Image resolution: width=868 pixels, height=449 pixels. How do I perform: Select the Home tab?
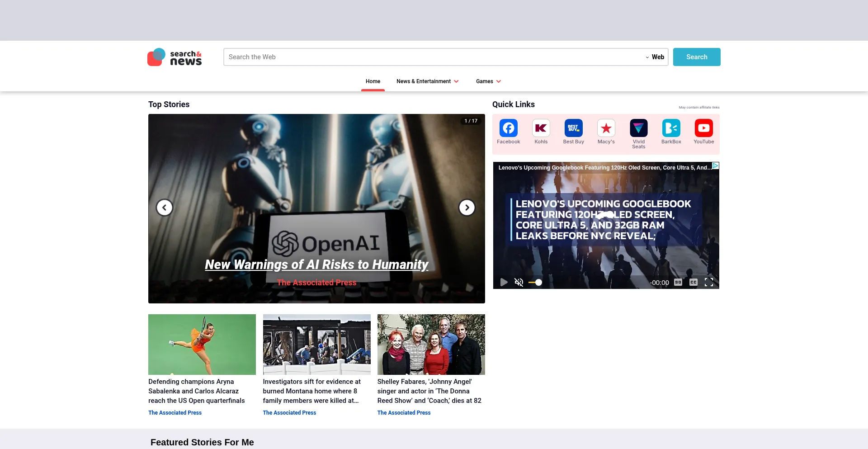(373, 81)
